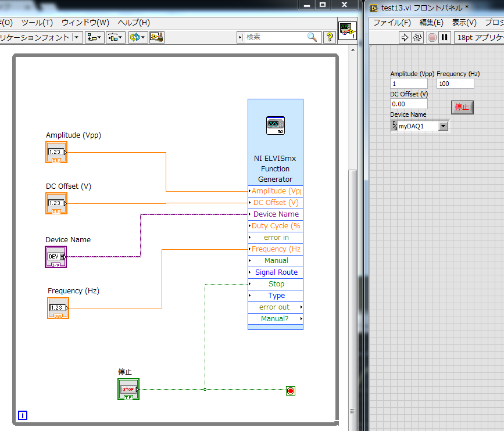Click the Pause button on front panel

[445, 38]
